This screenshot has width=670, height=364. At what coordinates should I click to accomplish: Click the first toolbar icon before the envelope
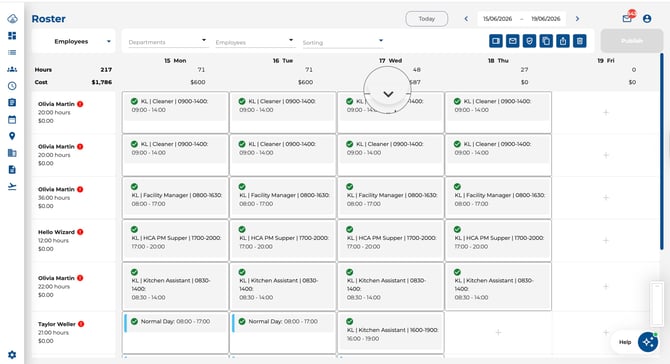click(496, 41)
